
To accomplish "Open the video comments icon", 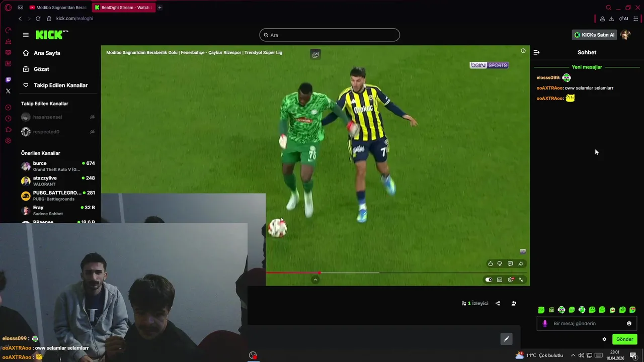I will click(510, 263).
